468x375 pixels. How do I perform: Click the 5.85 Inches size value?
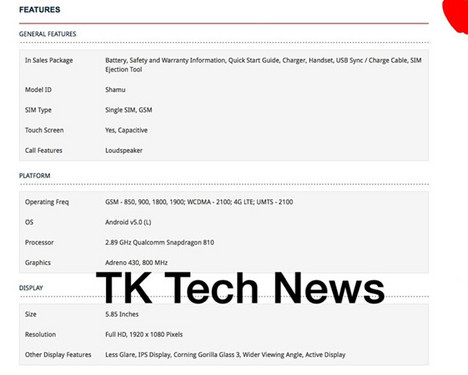122,314
